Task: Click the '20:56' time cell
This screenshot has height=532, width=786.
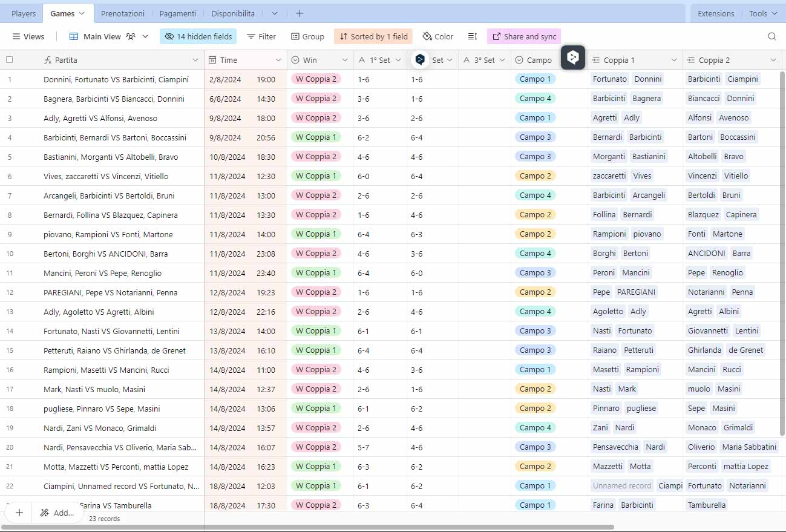Action: pos(266,137)
